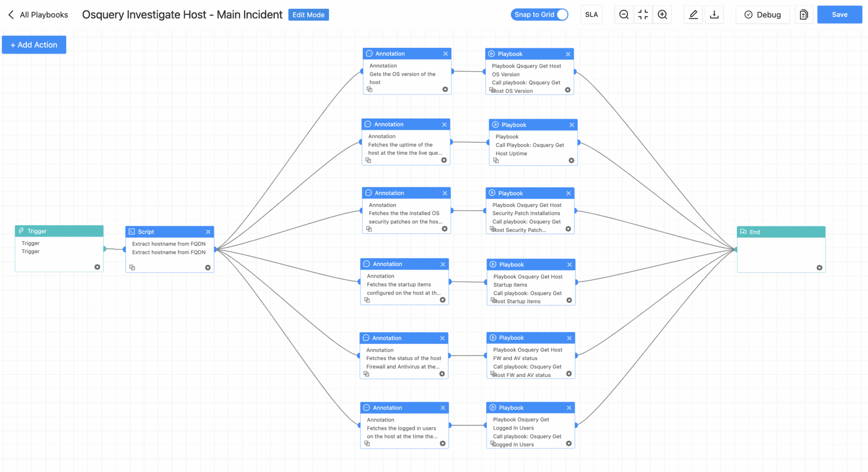Open the SLA settings

[x=592, y=14]
